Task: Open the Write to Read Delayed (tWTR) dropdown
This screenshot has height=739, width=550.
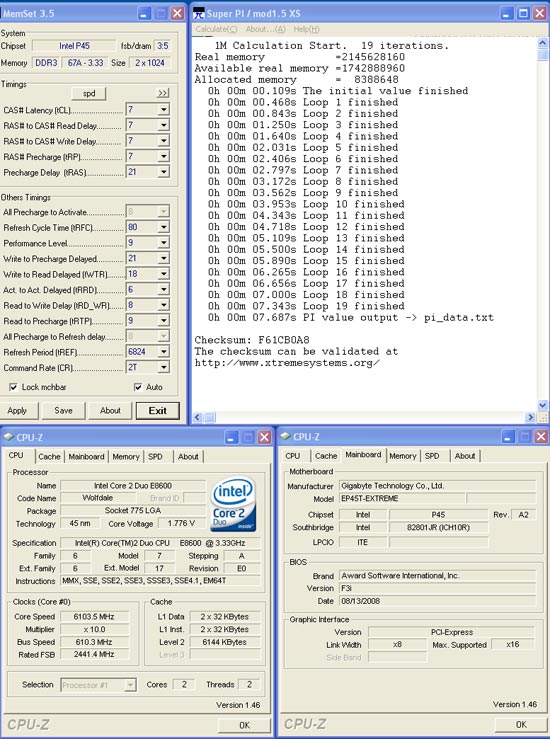Action: coord(164,274)
